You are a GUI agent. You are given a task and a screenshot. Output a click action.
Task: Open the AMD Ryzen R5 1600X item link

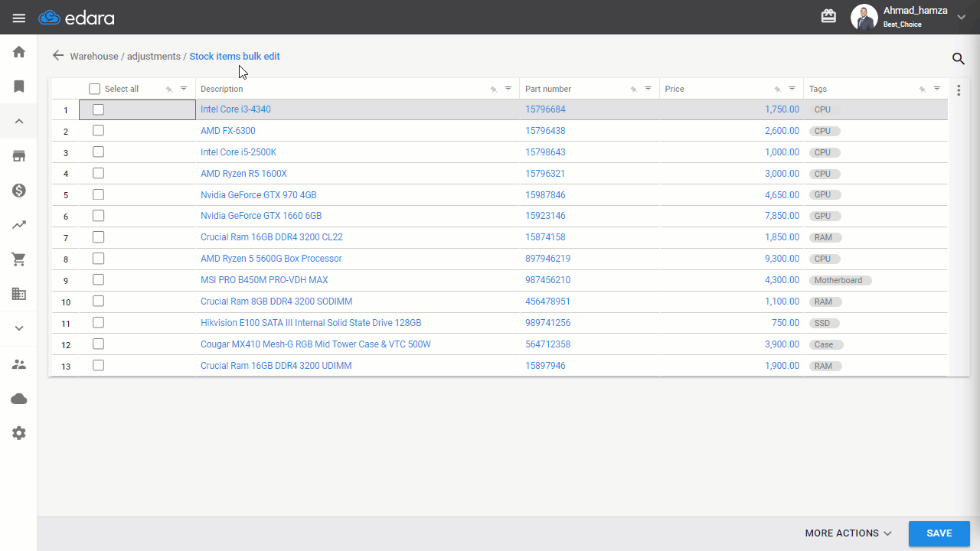(x=243, y=174)
